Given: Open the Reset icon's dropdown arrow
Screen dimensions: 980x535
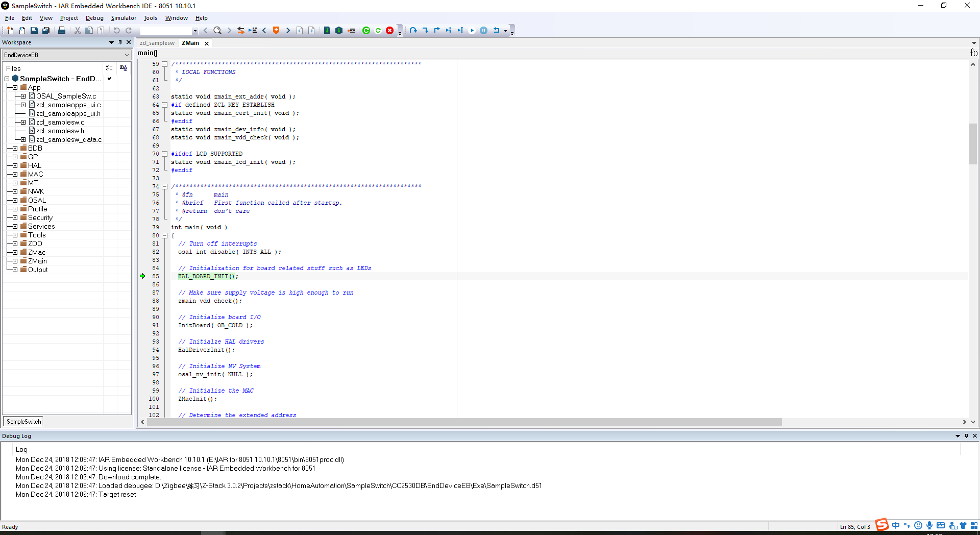Looking at the screenshot, I should click(505, 31).
